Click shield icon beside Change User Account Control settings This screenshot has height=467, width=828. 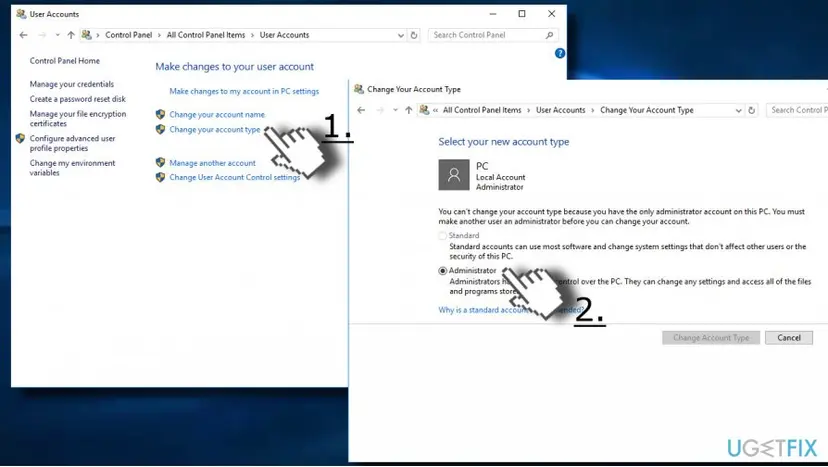(x=161, y=178)
